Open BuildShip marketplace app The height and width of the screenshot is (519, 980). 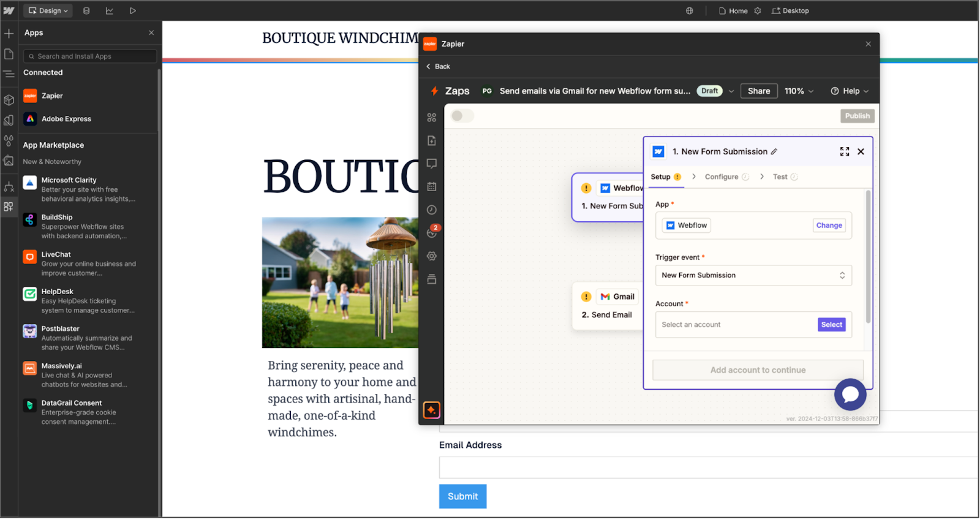pos(89,227)
